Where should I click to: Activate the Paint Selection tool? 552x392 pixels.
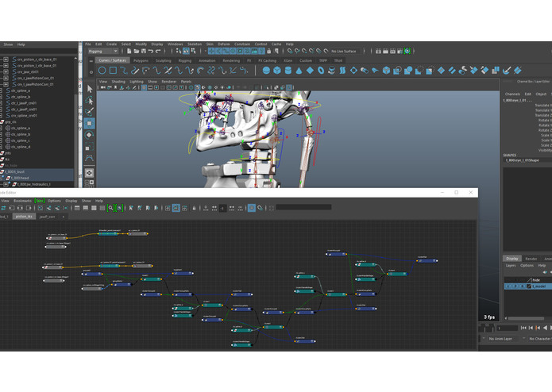[x=90, y=112]
